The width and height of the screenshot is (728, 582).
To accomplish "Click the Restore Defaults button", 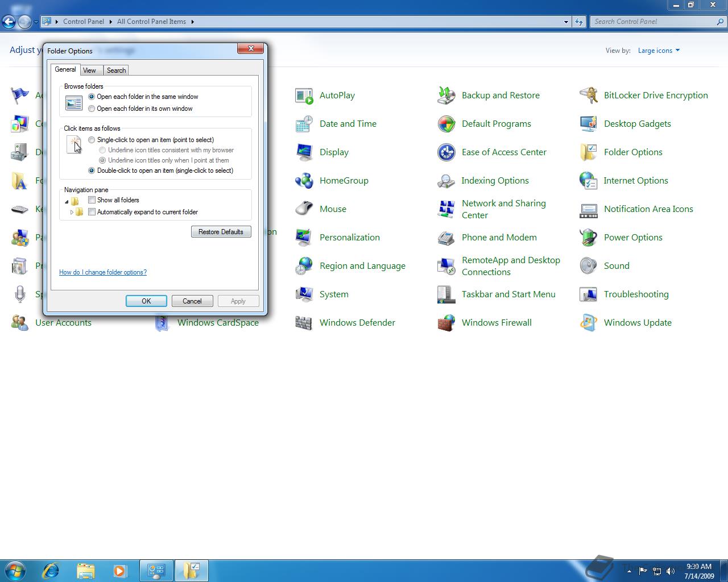I will click(221, 232).
